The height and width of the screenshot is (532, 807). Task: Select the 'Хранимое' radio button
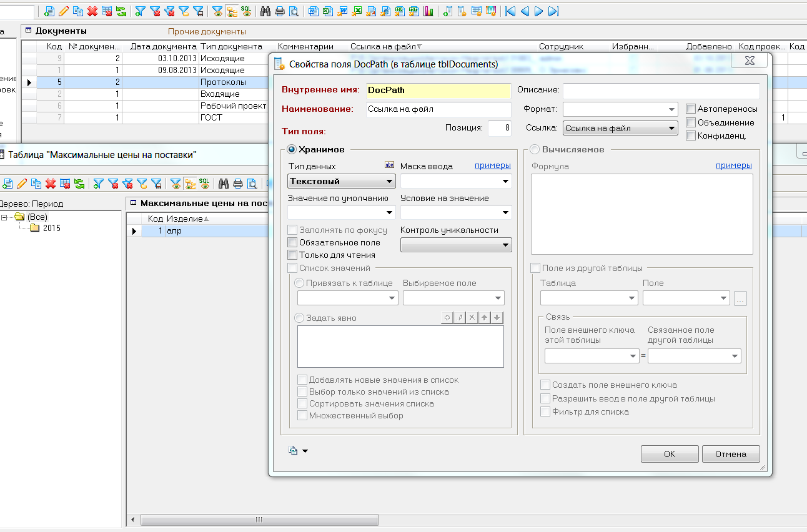click(292, 149)
